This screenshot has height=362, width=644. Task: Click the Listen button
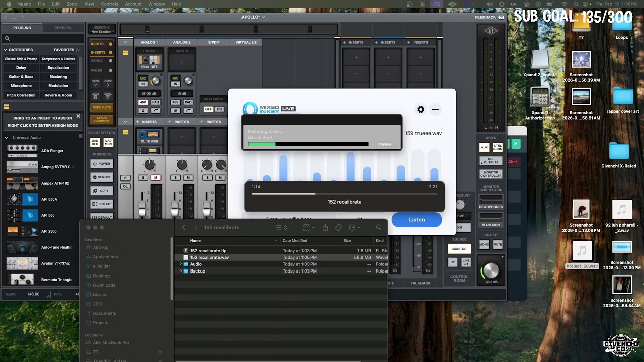[x=417, y=220]
